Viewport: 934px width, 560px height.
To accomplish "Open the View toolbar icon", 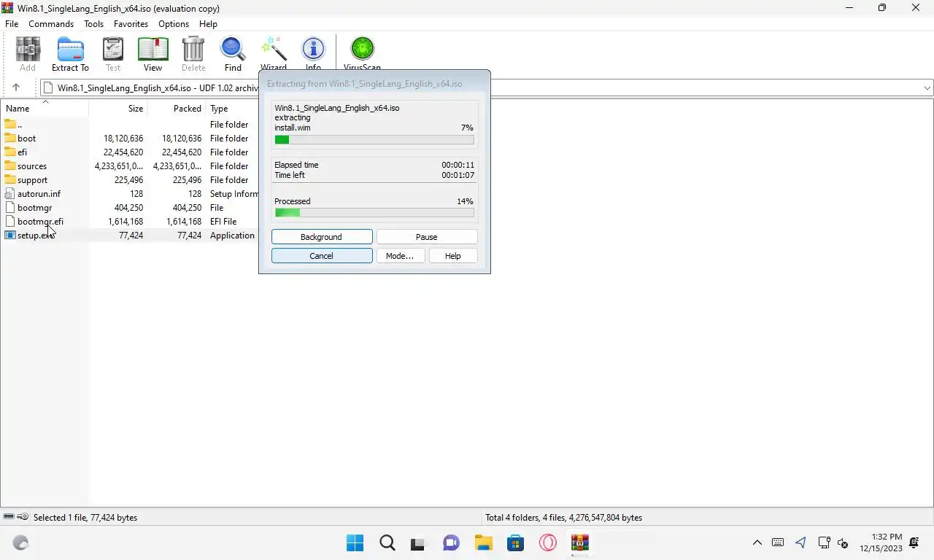I will [x=153, y=54].
